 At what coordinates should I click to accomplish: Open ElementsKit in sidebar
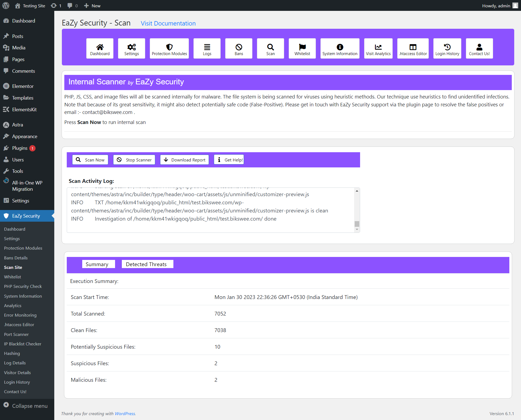(27, 109)
